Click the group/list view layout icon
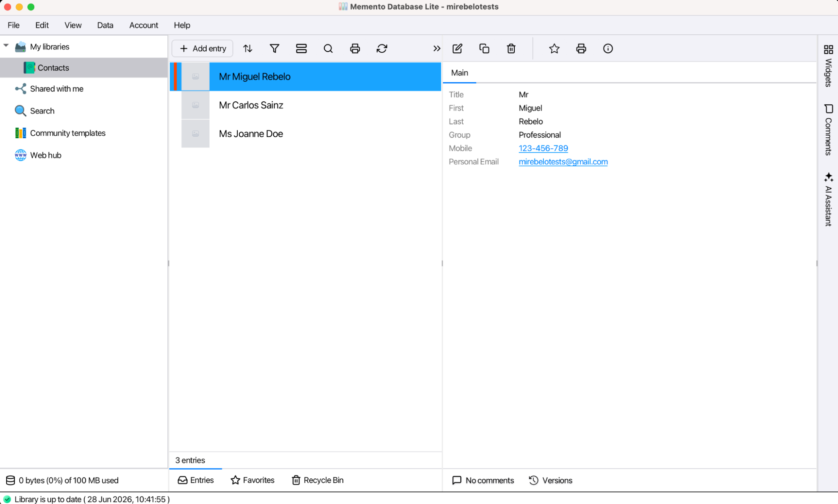The image size is (838, 504). click(301, 49)
